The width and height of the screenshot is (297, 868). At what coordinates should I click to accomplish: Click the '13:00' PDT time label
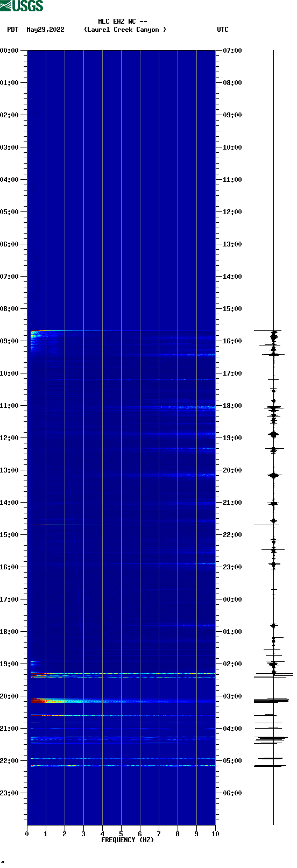coord(10,470)
